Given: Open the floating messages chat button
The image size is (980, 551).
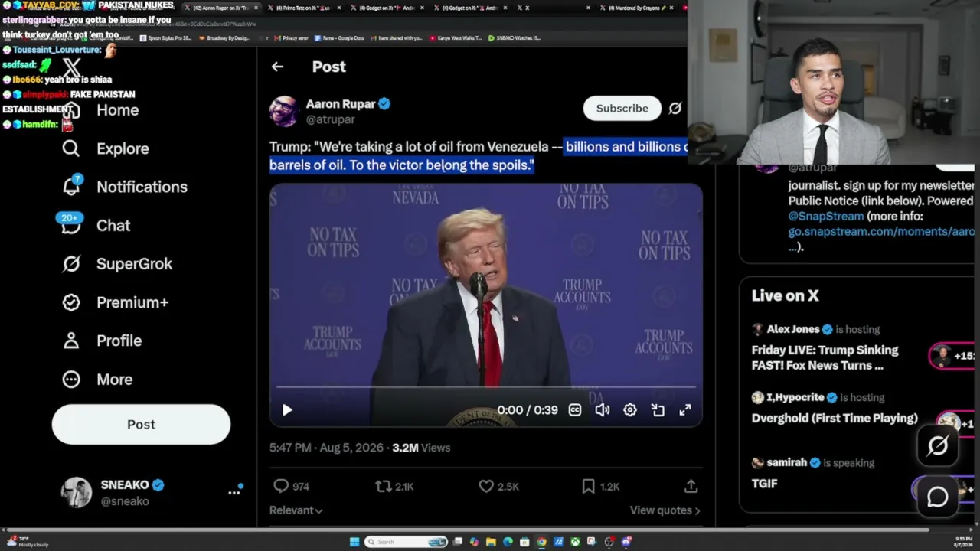Looking at the screenshot, I should pyautogui.click(x=938, y=497).
